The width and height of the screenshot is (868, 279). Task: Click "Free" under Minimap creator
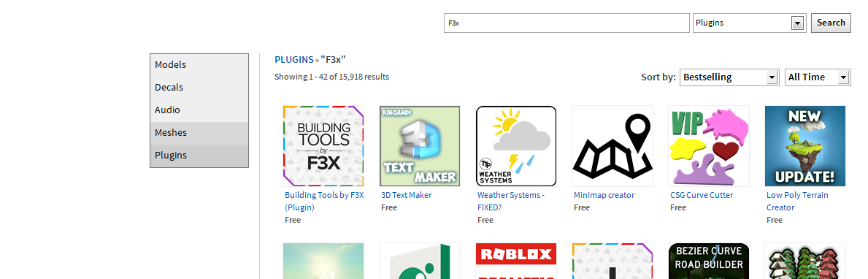[x=582, y=207]
